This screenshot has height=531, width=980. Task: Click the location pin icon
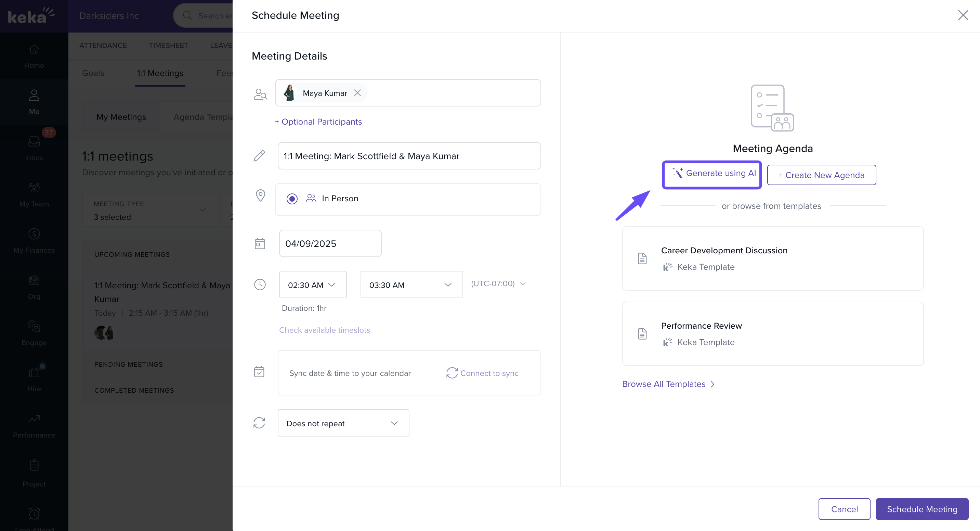point(260,195)
